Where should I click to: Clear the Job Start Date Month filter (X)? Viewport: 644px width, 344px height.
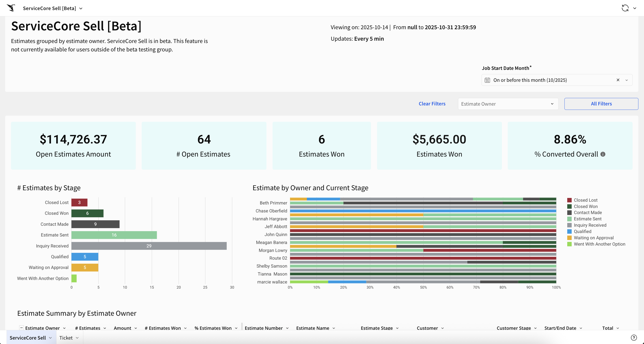pos(618,80)
